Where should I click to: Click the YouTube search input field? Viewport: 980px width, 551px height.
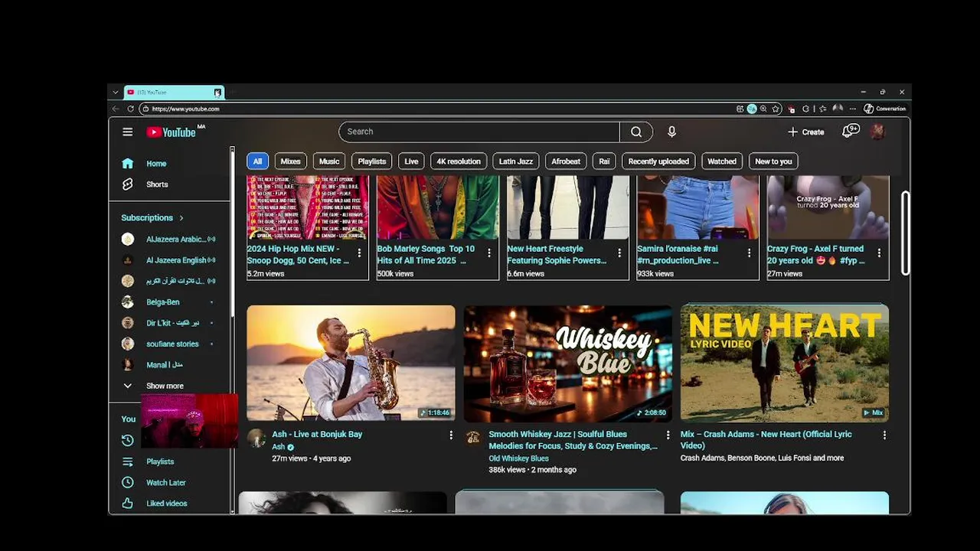point(479,132)
